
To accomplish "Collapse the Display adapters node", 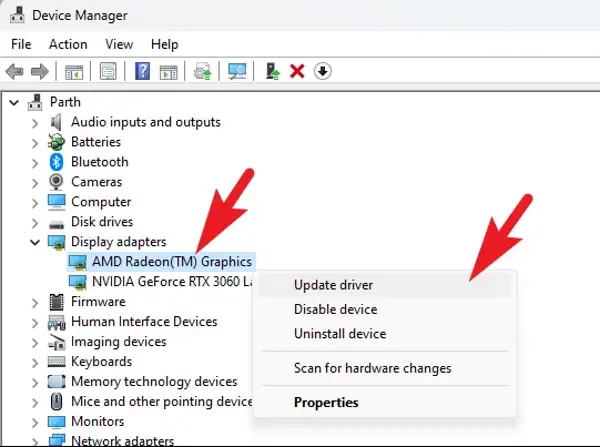I will (35, 242).
